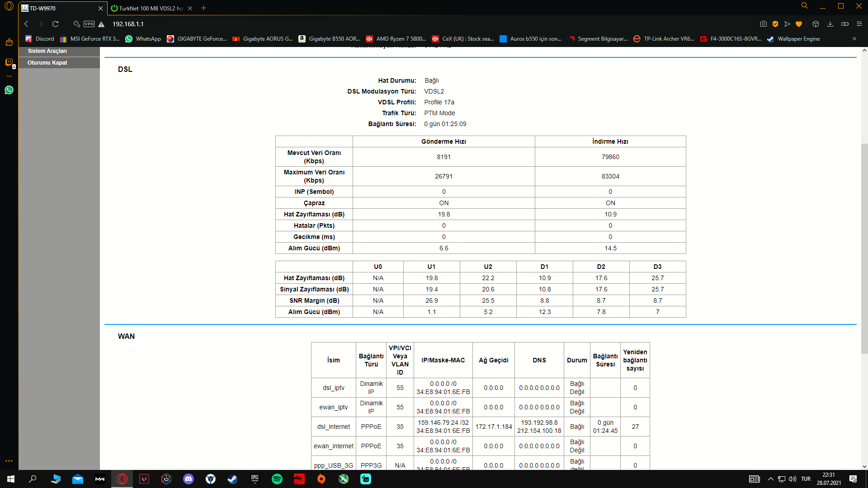The width and height of the screenshot is (868, 488).
Task: Open the Downloads arrow icon
Action: click(830, 24)
